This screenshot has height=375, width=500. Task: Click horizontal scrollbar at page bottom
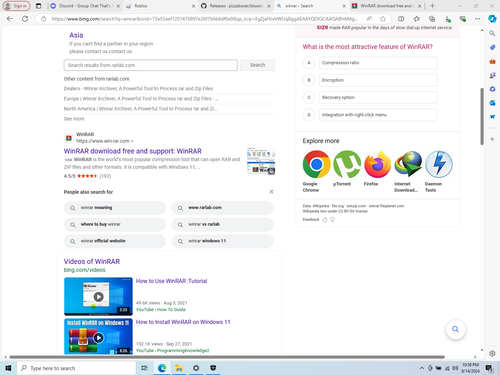[227, 357]
